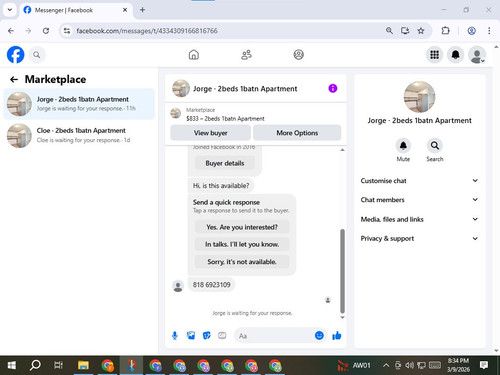Open the Buyer details button

pyautogui.click(x=225, y=163)
